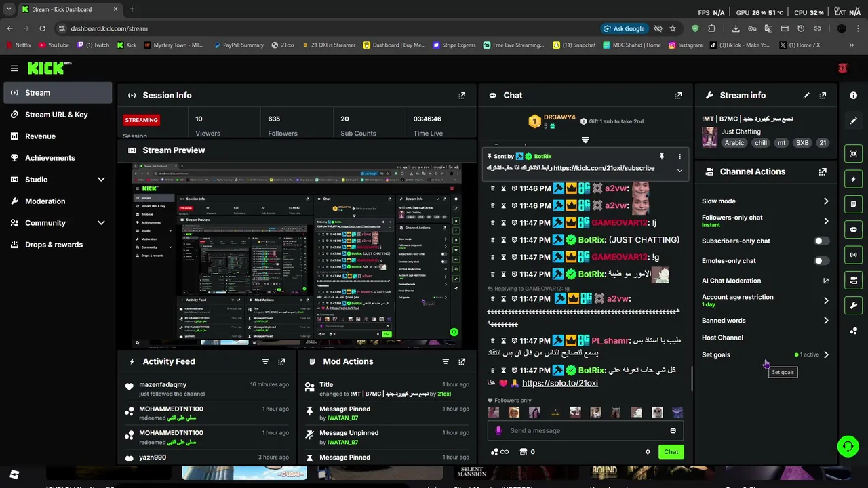Screen dimensions: 868x488
Task: Toggle Subscribers-only chat switch
Action: [821, 241]
